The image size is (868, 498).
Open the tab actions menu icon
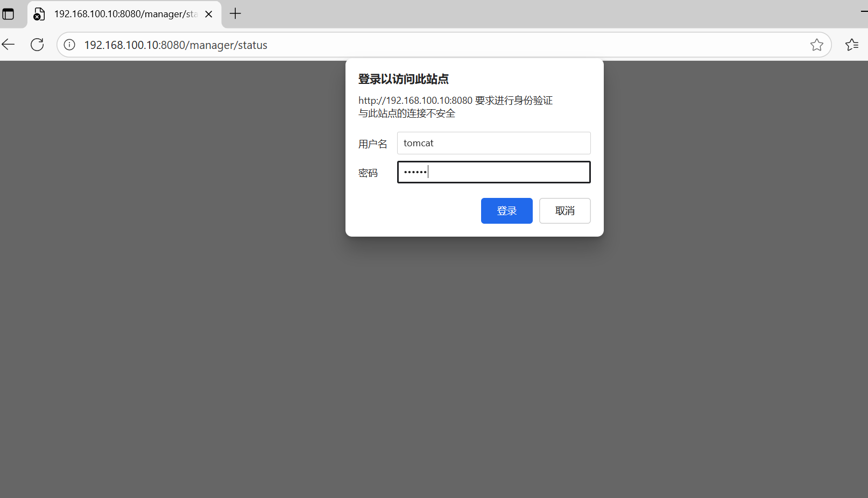[8, 14]
